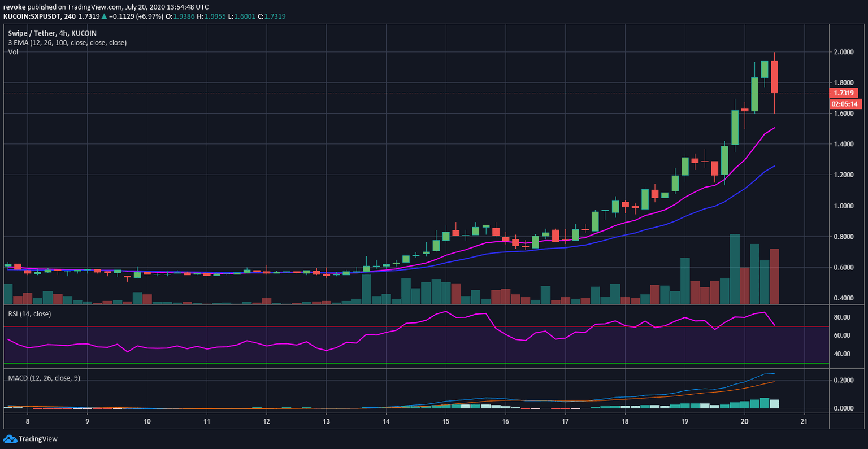The width and height of the screenshot is (868, 449).
Task: Click the 0.2000 level on MACD axis
Action: click(844, 381)
